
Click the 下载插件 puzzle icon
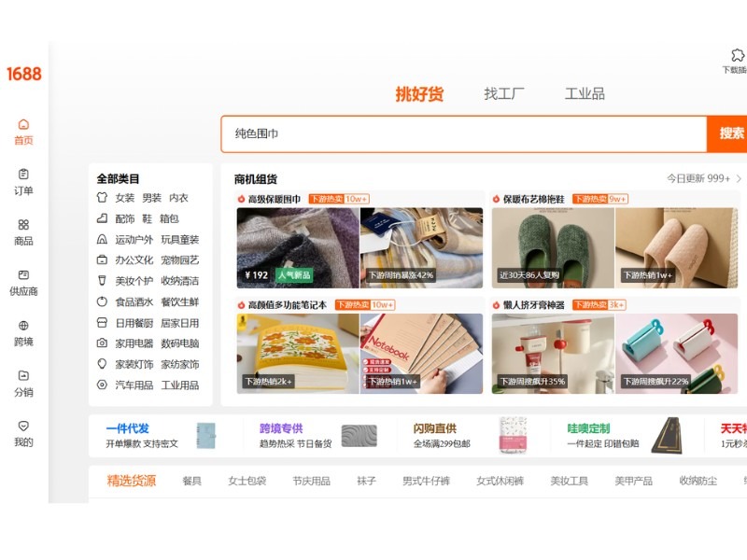738,55
